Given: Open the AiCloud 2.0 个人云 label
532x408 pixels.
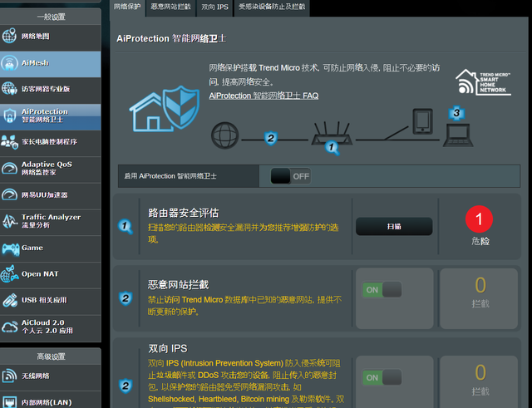Looking at the screenshot, I should click(47, 327).
